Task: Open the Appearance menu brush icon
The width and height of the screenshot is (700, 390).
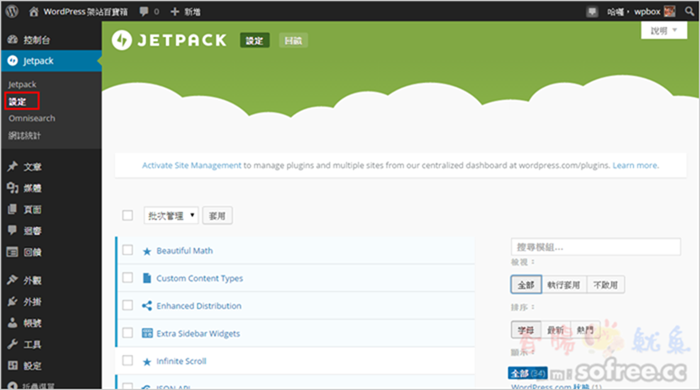Action: (12, 280)
